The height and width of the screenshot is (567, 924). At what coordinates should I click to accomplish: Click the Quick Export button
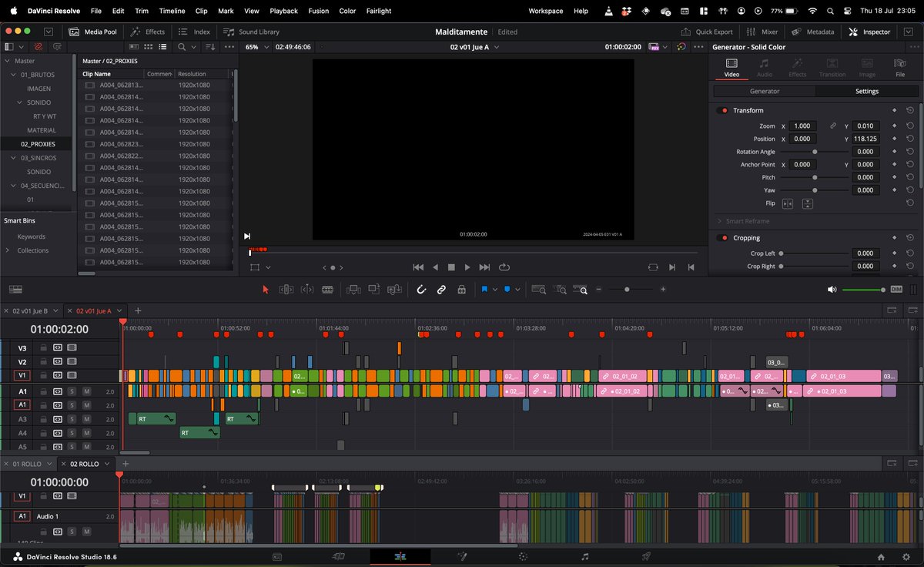tap(707, 32)
